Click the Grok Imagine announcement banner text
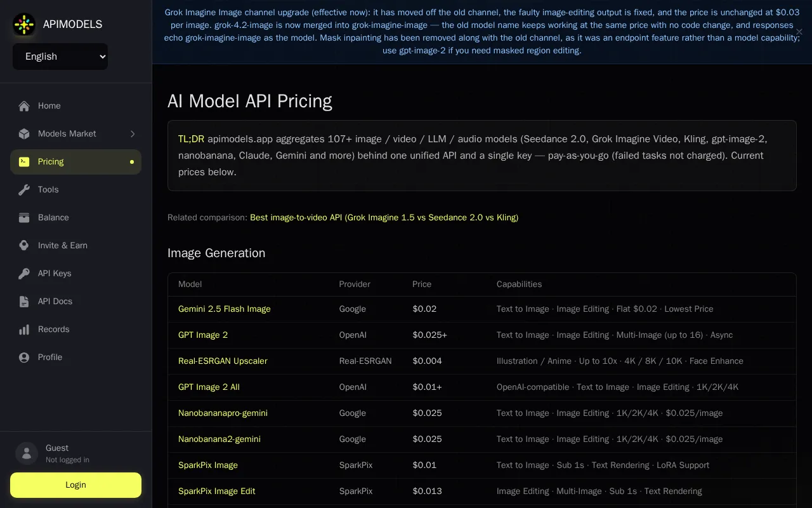 tap(481, 32)
